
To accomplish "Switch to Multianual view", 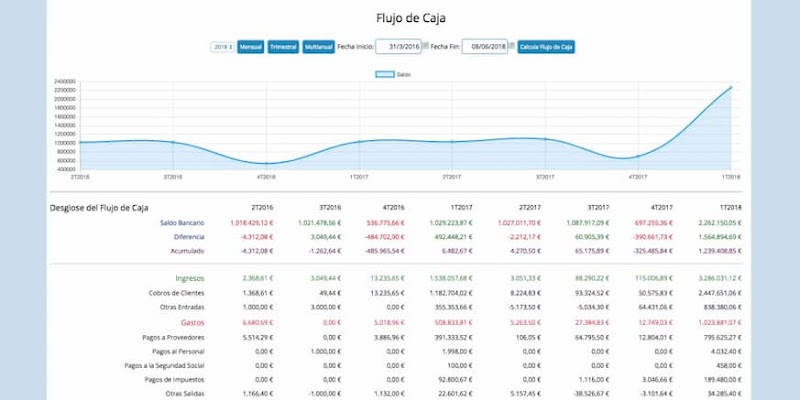I will coord(318,46).
